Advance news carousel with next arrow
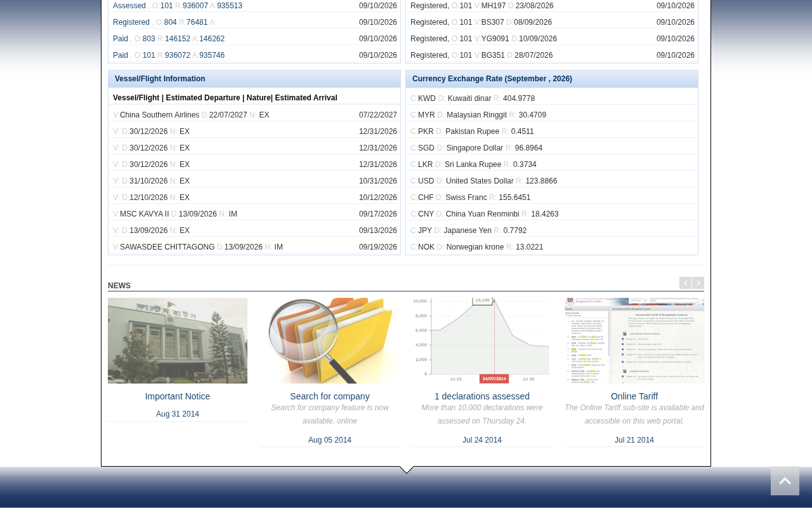812x508 pixels. click(698, 283)
